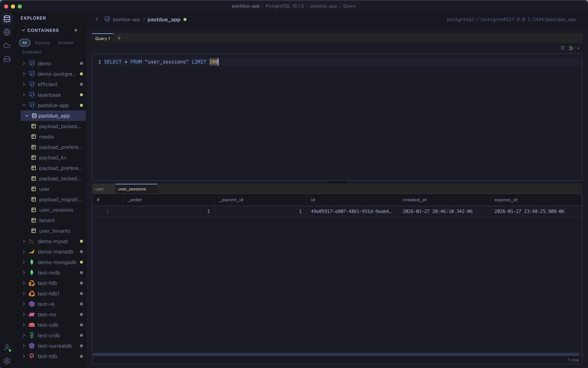Format the query with lines icon
This screenshot has height=368, width=588.
click(563, 48)
